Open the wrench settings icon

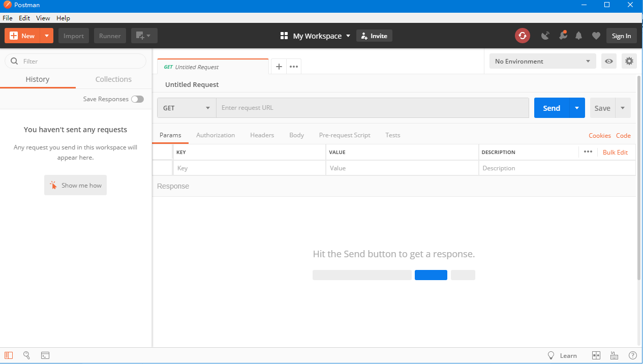tap(563, 36)
